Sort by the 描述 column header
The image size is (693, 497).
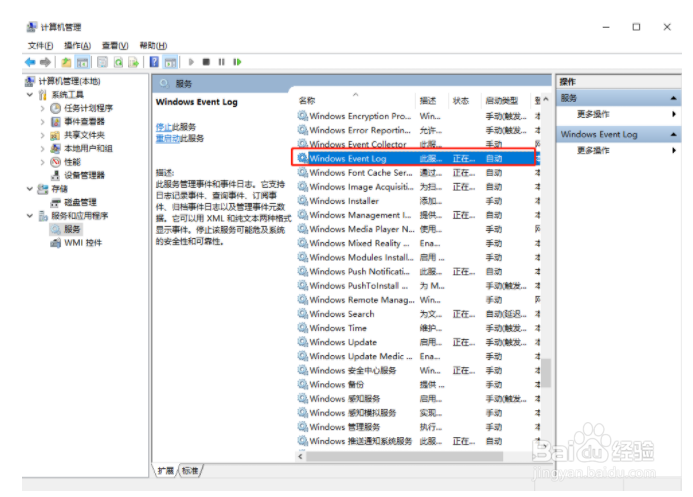click(432, 101)
